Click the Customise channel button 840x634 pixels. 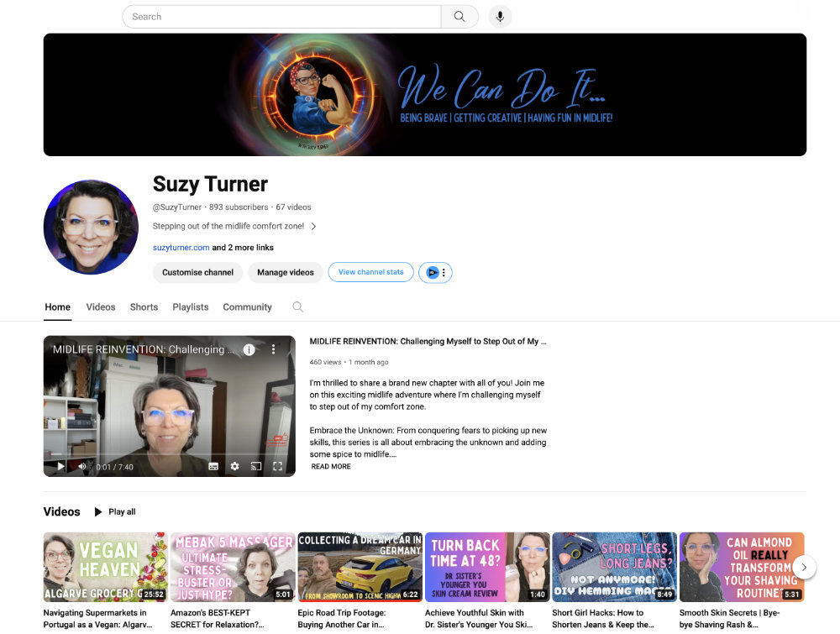(x=197, y=272)
